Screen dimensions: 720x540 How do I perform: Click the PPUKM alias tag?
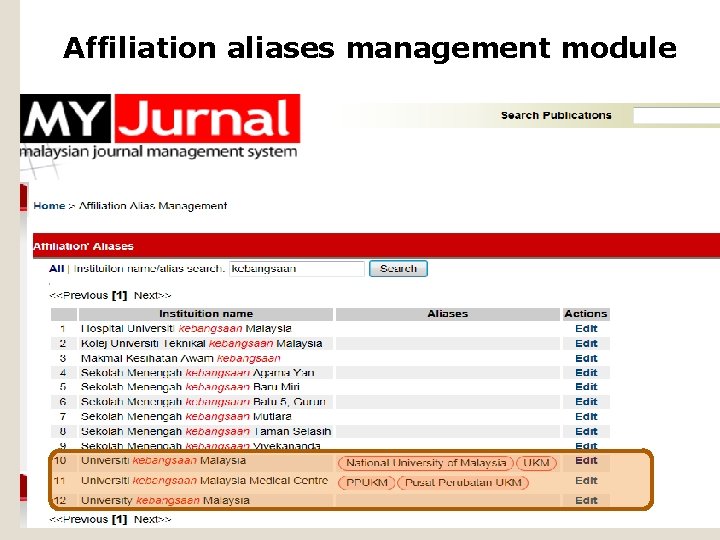366,483
